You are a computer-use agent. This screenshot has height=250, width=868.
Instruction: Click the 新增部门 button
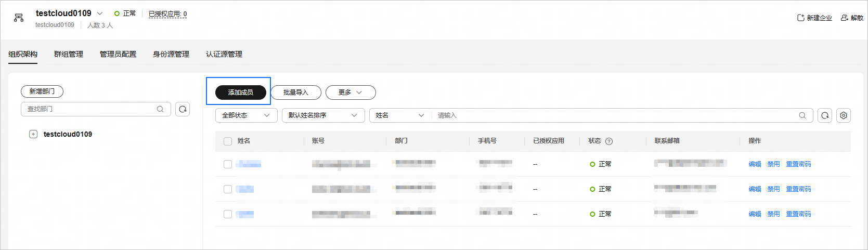point(42,91)
